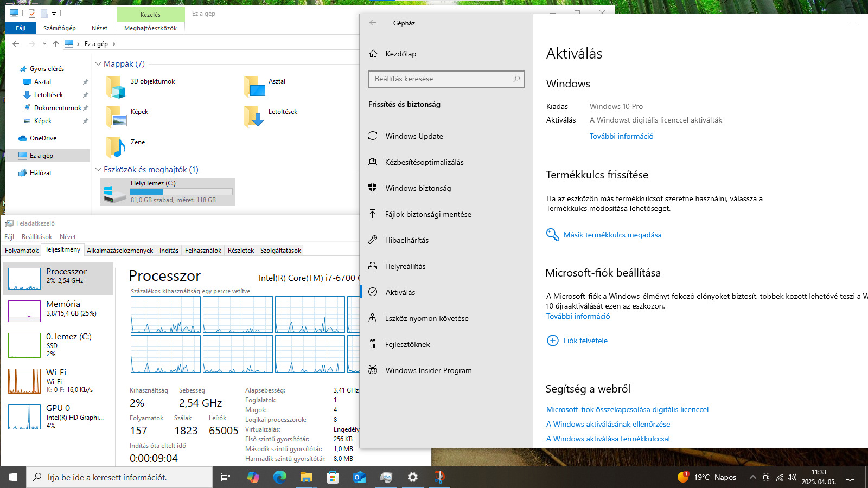Screen dimensions: 868x488
Task: Click the taskbar clock showing 11:33
Action: tap(819, 477)
